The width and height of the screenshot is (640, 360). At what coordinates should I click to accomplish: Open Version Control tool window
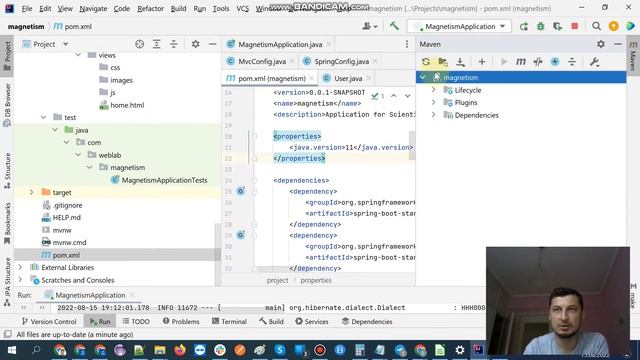point(49,322)
